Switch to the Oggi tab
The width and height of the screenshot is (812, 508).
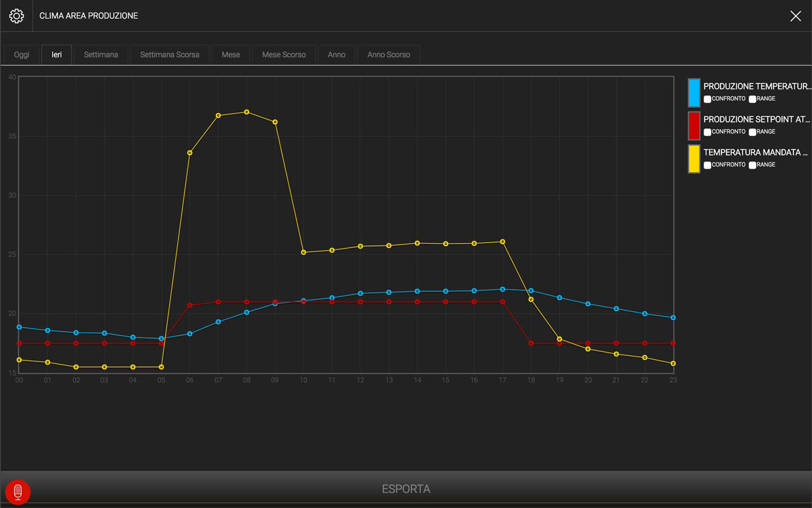tap(21, 55)
